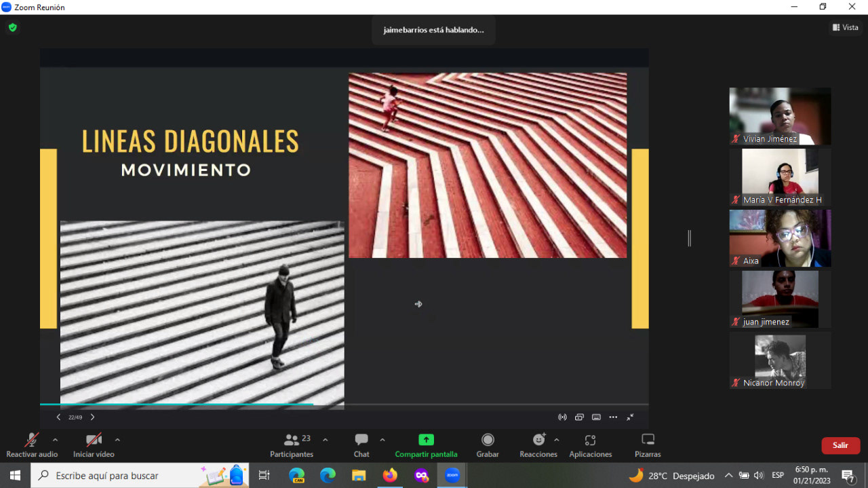Viewport: 868px width, 488px height.
Task: Click the panel divider handle beside video thumbnails
Action: pyautogui.click(x=690, y=238)
